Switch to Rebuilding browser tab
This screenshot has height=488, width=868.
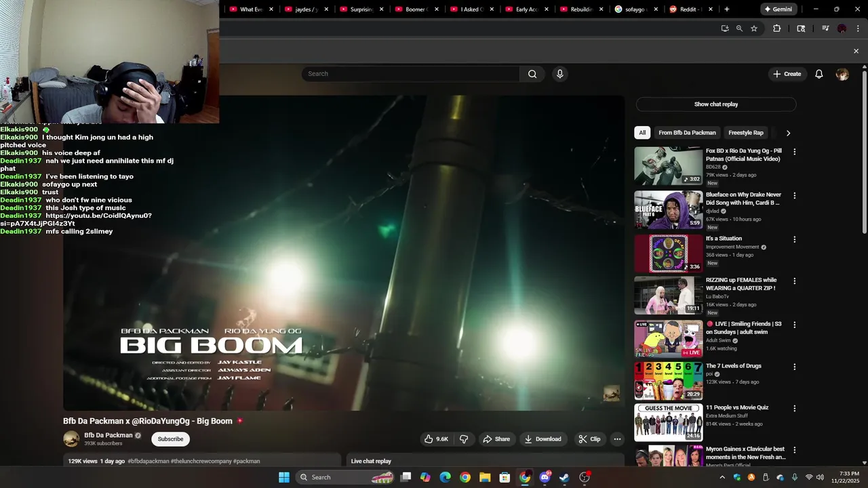point(581,9)
